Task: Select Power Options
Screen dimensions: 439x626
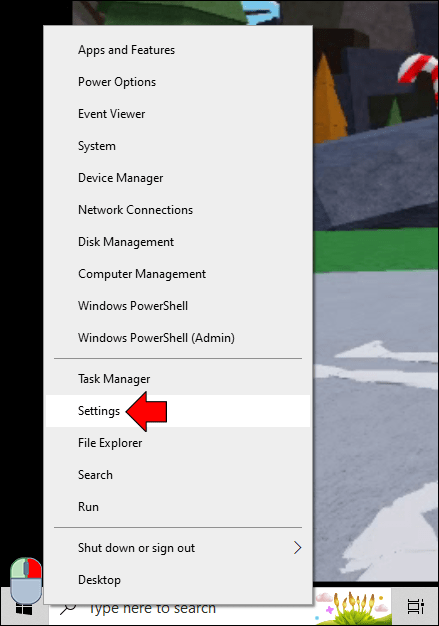Action: point(178,82)
